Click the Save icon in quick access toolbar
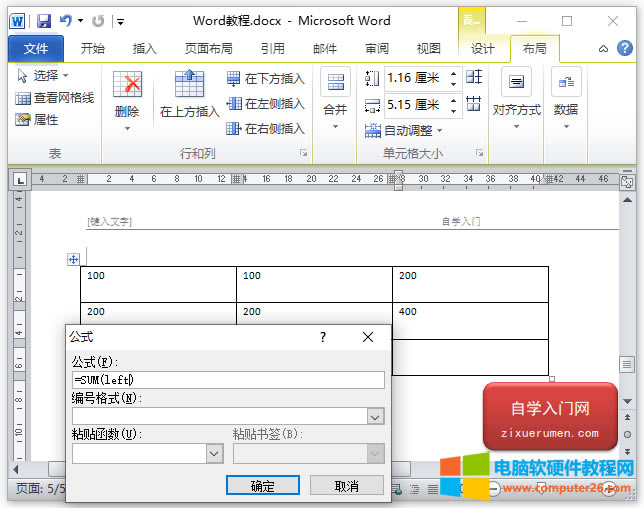 44,20
